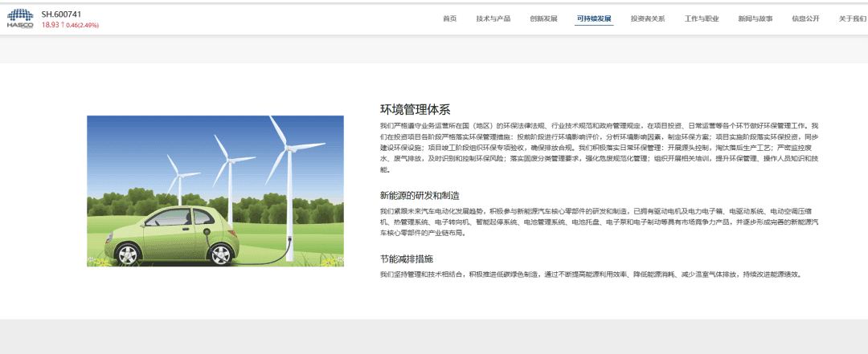Click the SH.600741 stock code
The height and width of the screenshot is (354, 868).
[x=61, y=14]
